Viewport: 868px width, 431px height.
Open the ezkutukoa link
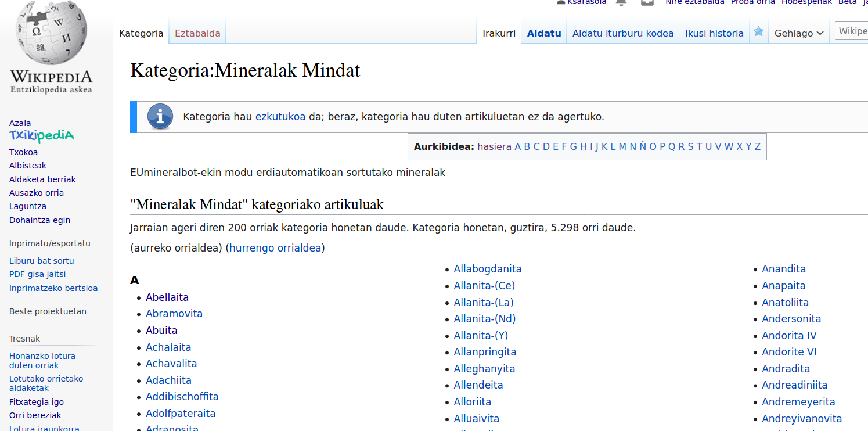[280, 117]
